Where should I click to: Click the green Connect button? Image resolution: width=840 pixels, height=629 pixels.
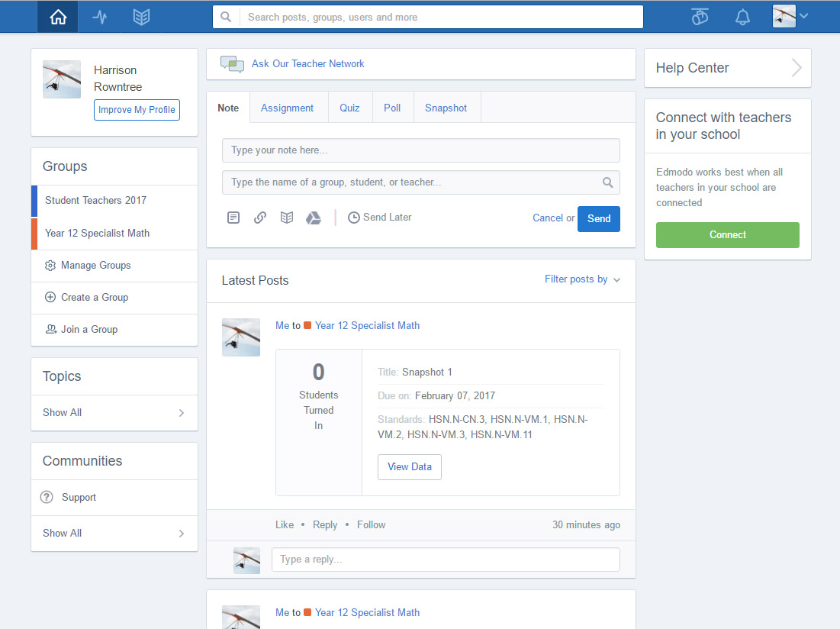[728, 234]
